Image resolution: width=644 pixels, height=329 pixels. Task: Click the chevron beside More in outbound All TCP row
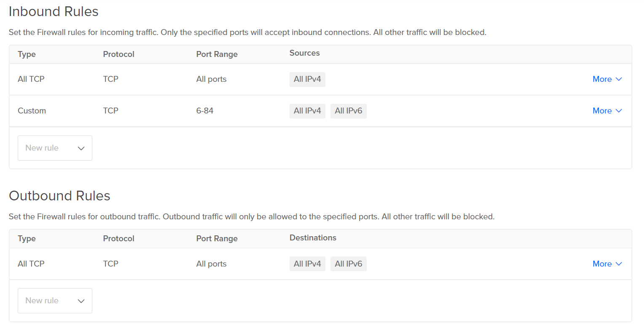point(619,264)
